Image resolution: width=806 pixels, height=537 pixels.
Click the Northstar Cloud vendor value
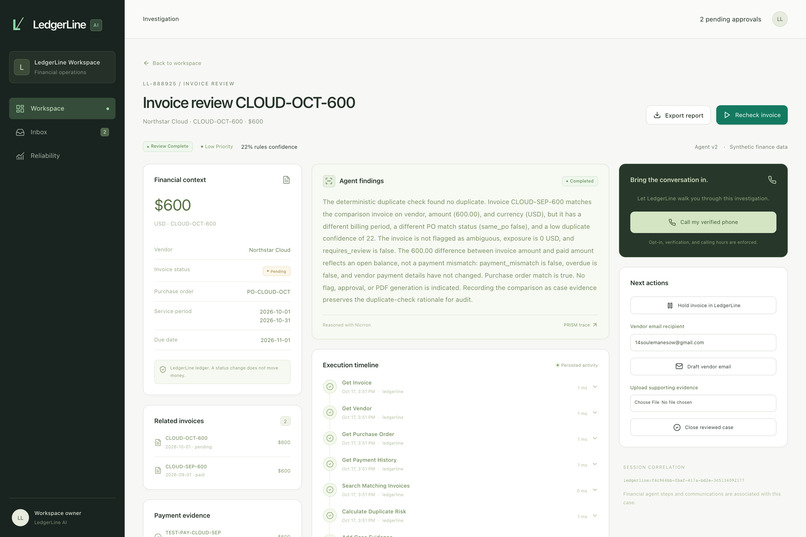coord(269,250)
